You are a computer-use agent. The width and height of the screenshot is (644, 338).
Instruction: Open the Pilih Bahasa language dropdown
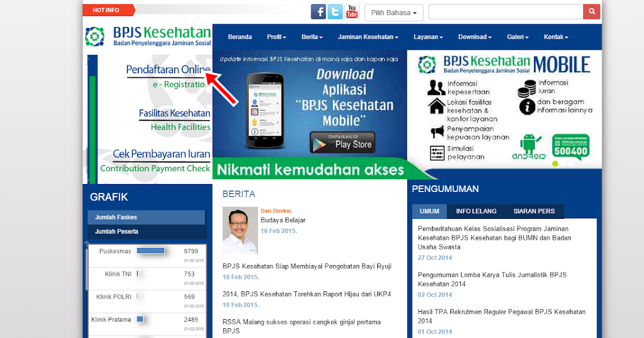point(394,12)
